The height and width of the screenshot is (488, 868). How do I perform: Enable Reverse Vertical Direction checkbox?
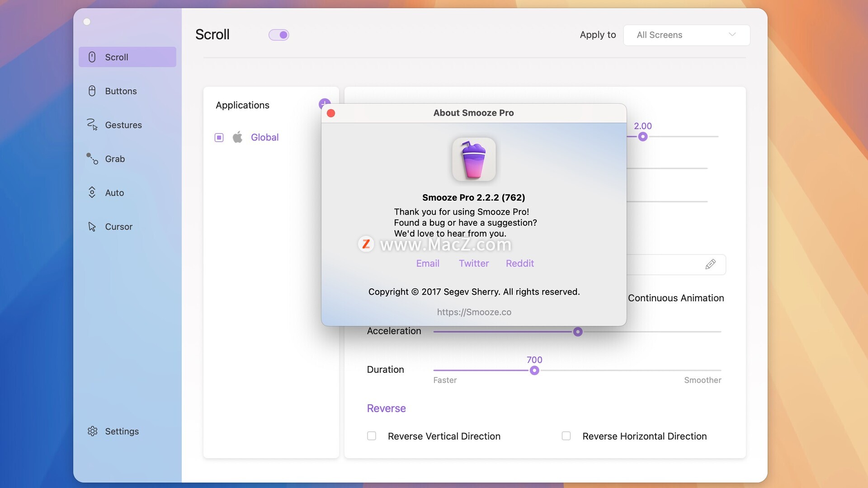coord(372,436)
